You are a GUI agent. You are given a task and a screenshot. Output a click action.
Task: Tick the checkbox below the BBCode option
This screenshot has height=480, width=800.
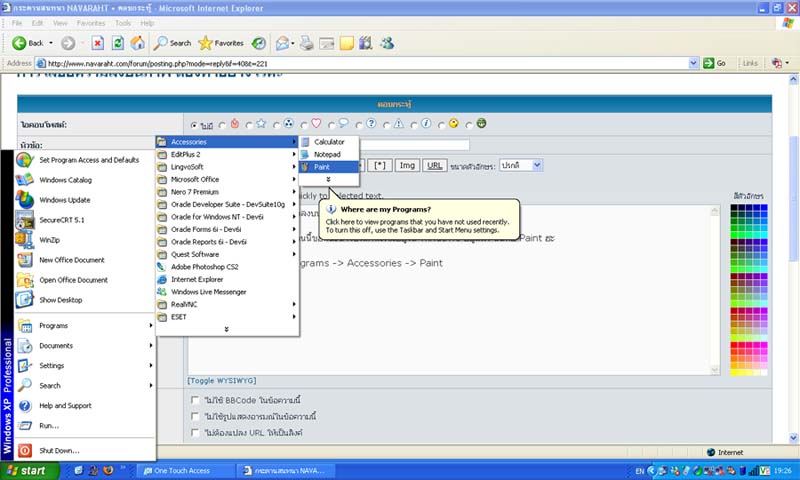pyautogui.click(x=195, y=416)
